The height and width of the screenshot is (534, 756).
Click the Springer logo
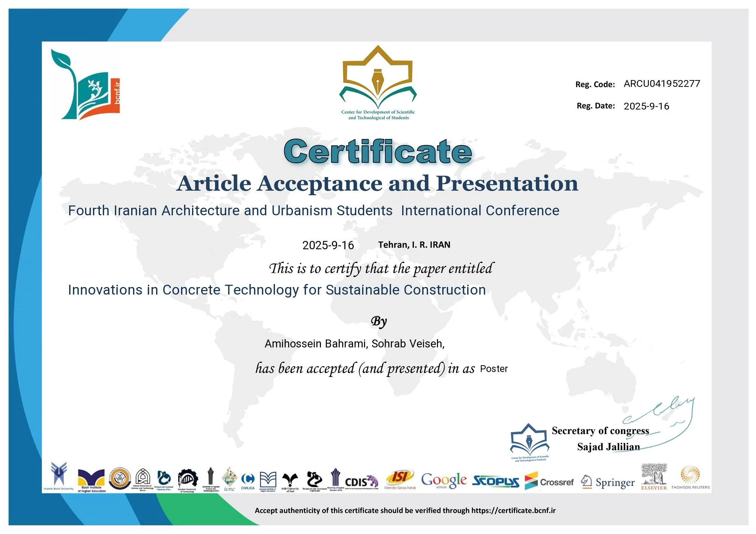(607, 482)
